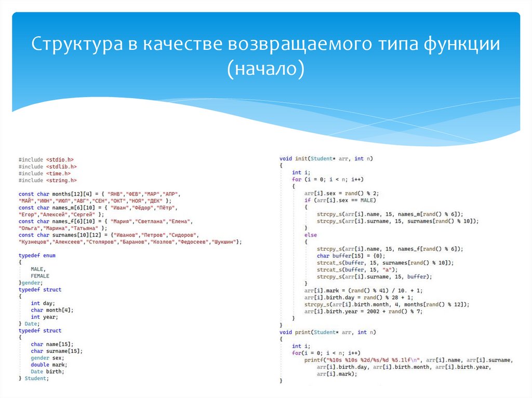Image resolution: width=532 pixels, height=398 pixels.
Task: Click the final "arr[i].mark);" argument line
Action: (337, 374)
